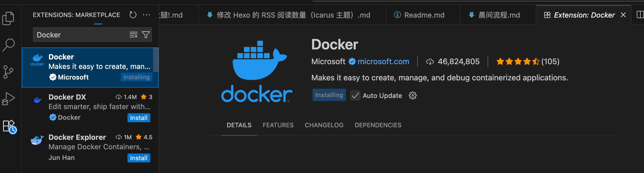Click the Microsoft publisher name
The width and height of the screenshot is (644, 173).
point(328,61)
